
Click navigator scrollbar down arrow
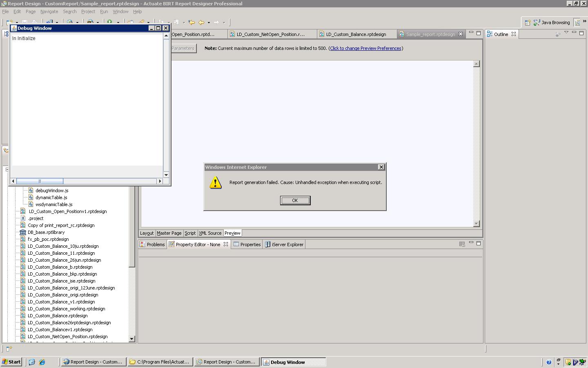(x=131, y=339)
